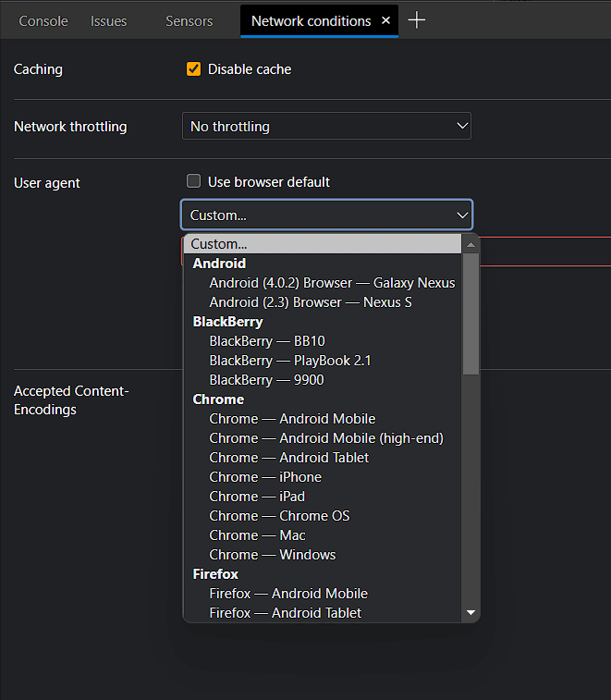Collapse the Custom user agent dropdown
The width and height of the screenshot is (611, 700).
326,215
